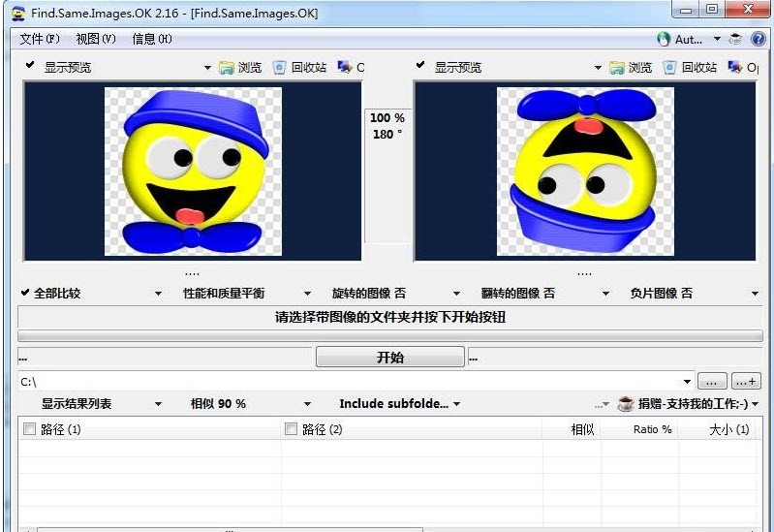Open the 性能和质量平衡 dropdown
Viewport: 774px width, 532px height.
[x=307, y=294]
